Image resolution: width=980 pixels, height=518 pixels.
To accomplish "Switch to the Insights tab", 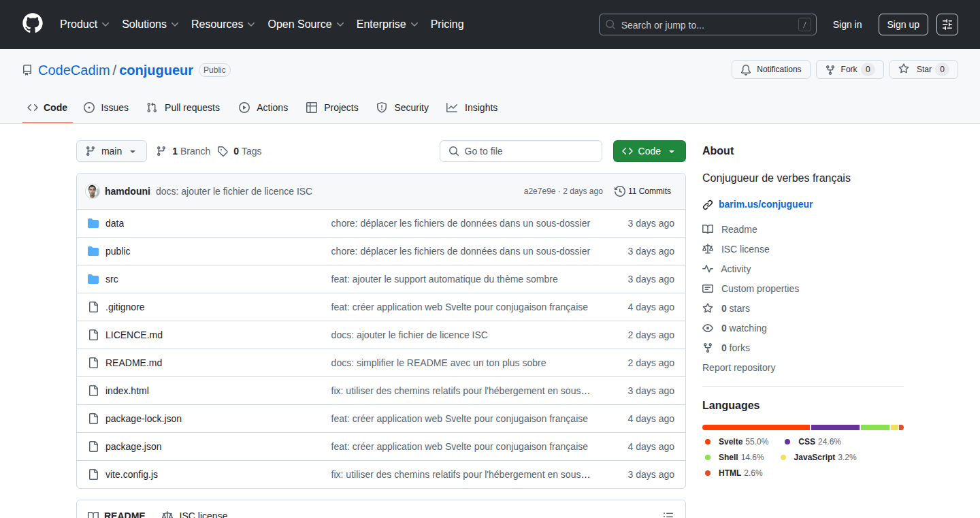I will (x=472, y=108).
